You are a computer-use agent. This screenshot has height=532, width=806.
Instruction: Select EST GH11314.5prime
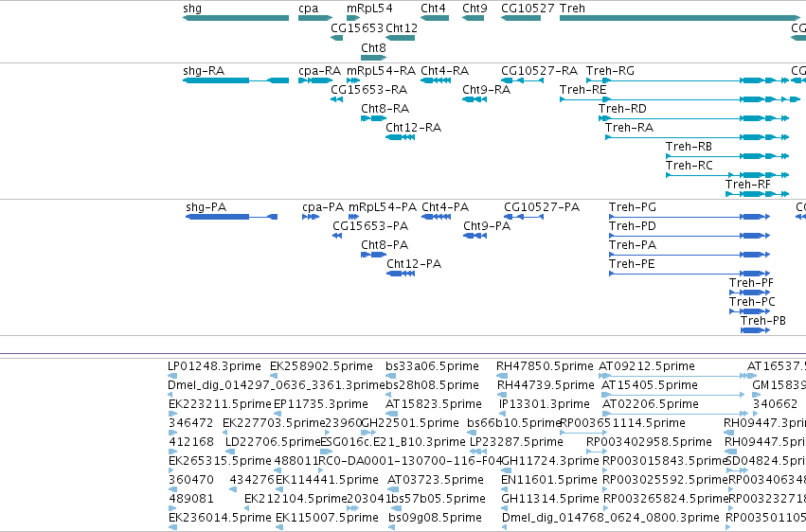pos(506,508)
